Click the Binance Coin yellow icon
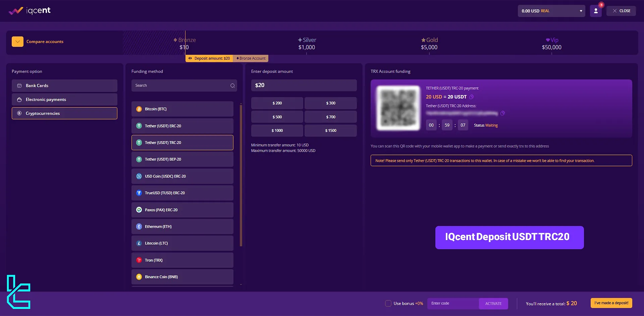The height and width of the screenshot is (316, 644). click(x=139, y=277)
